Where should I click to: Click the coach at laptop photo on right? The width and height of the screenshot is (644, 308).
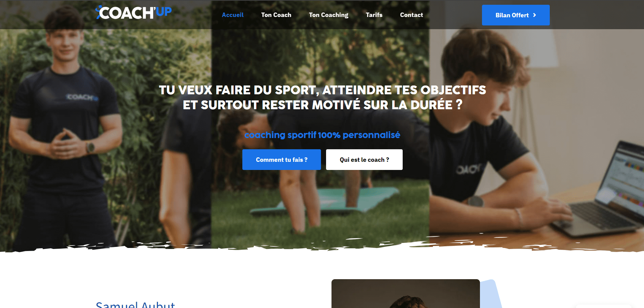(x=536, y=136)
